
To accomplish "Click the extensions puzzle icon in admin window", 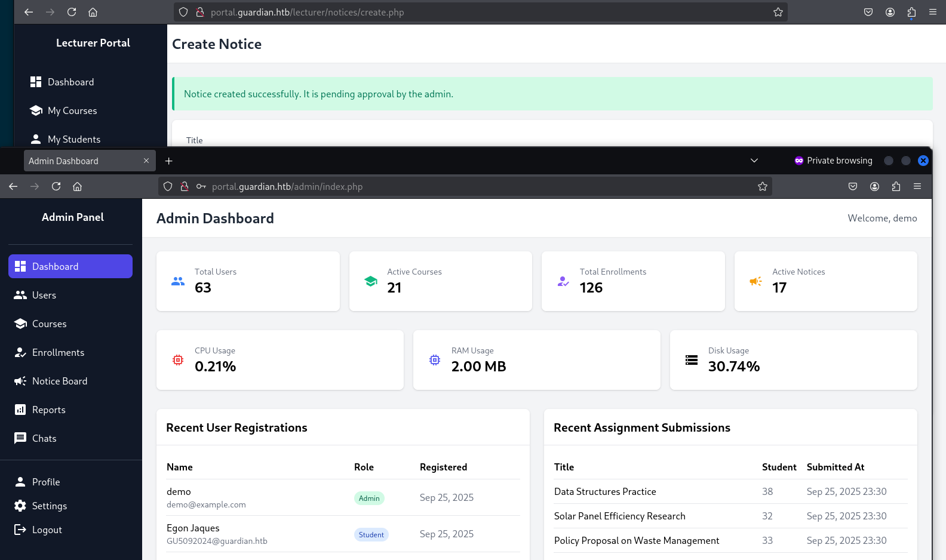I will coord(896,186).
